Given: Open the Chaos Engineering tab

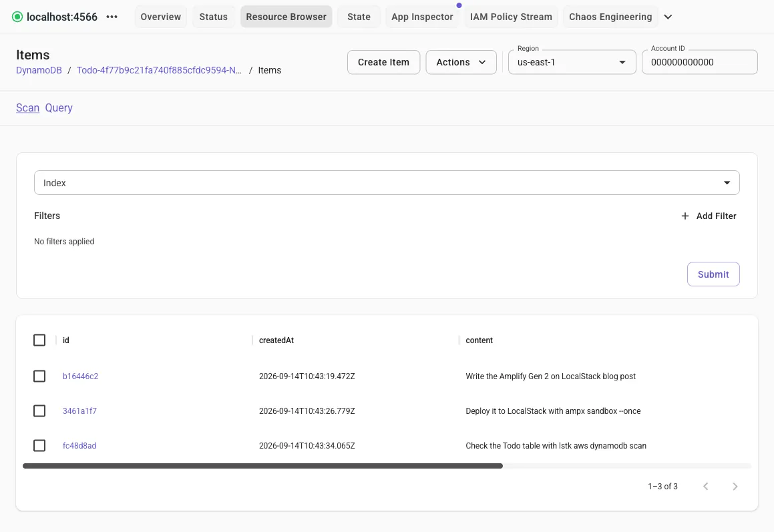Looking at the screenshot, I should (x=610, y=17).
